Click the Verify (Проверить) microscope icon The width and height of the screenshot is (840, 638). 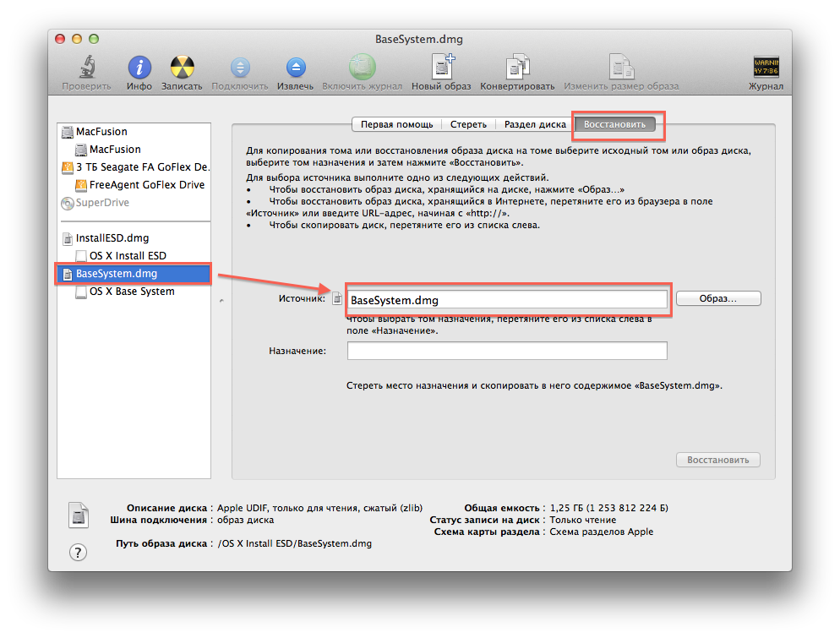point(87,68)
